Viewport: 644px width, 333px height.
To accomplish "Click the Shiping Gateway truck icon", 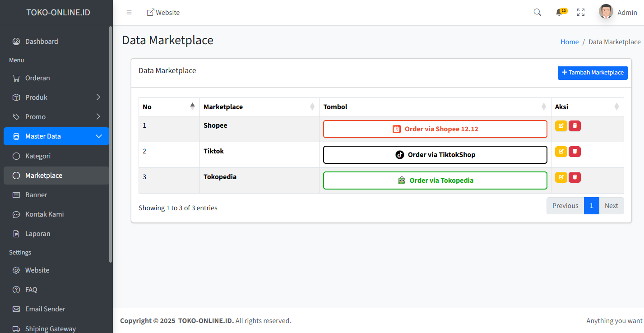I will pyautogui.click(x=16, y=329).
